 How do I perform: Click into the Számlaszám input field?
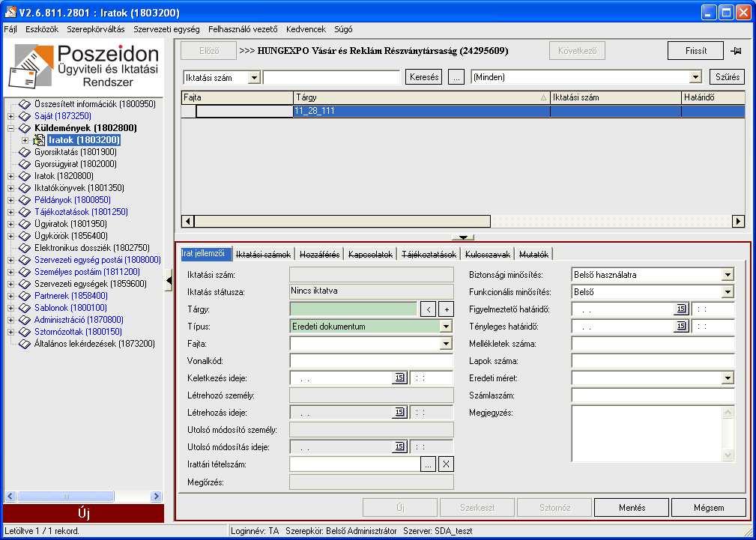[653, 395]
